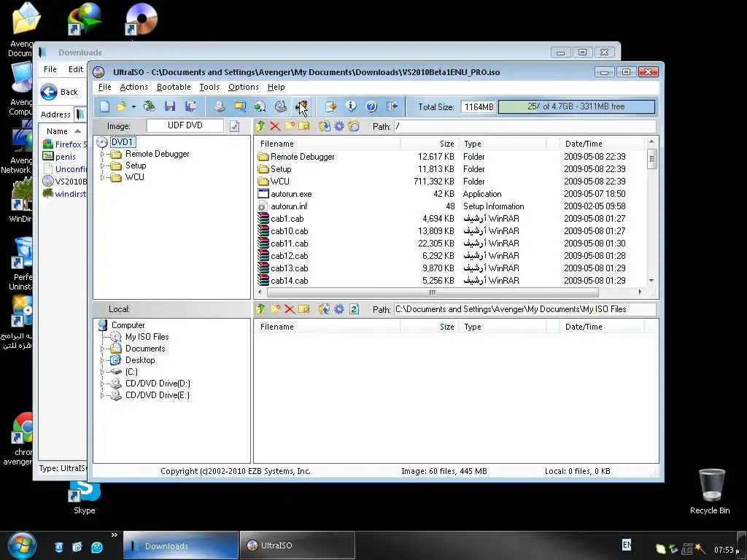Image resolution: width=747 pixels, height=560 pixels.
Task: Click the Mount to Virtual Drive icon
Action: pyautogui.click(x=281, y=106)
